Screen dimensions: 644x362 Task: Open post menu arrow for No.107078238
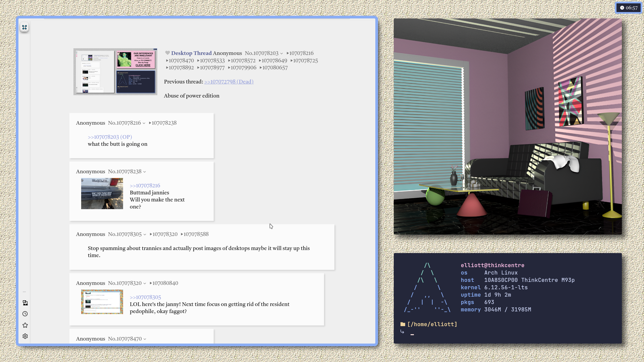145,172
